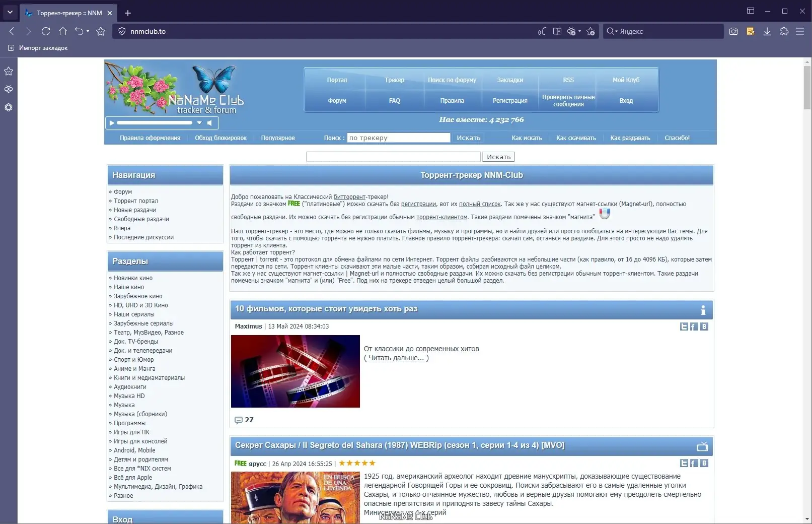Click the undo closed tab arrow icon

[79, 31]
